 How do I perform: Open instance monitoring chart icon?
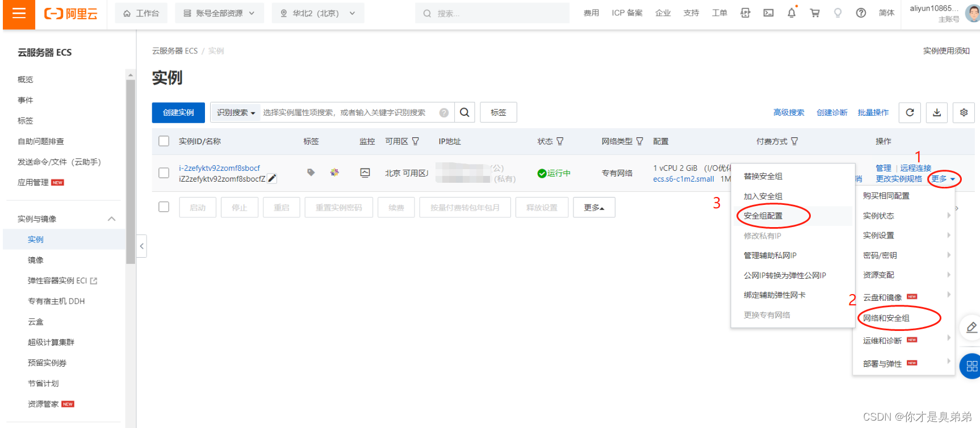[365, 173]
